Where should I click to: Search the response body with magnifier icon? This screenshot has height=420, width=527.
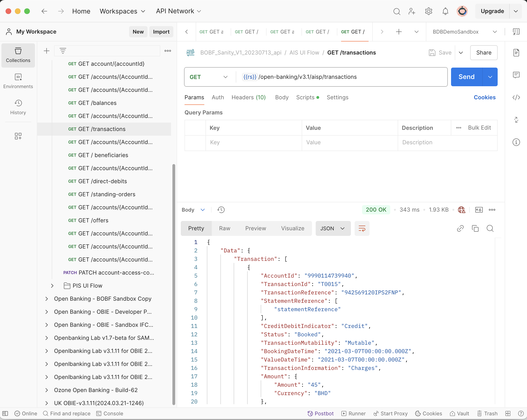pos(490,228)
